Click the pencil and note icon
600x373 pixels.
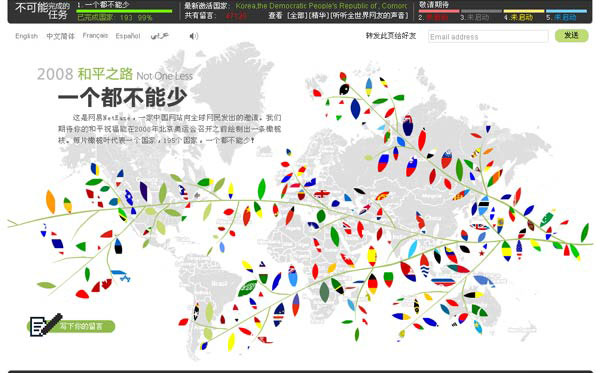pyautogui.click(x=46, y=325)
